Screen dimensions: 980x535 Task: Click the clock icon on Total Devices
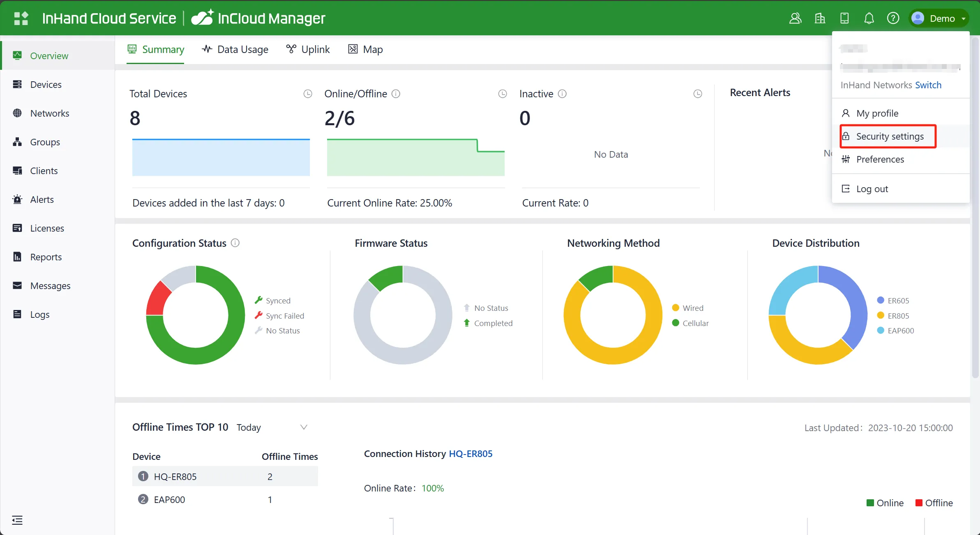point(308,94)
